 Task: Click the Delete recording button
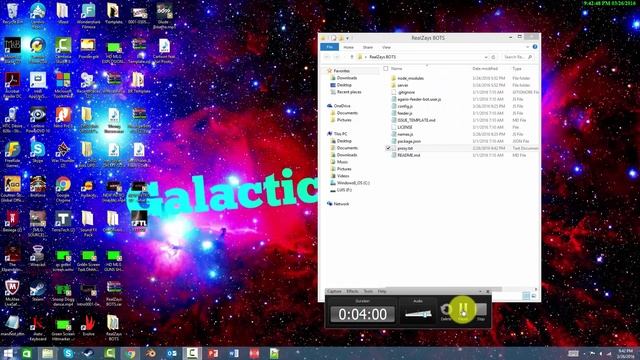point(445,311)
